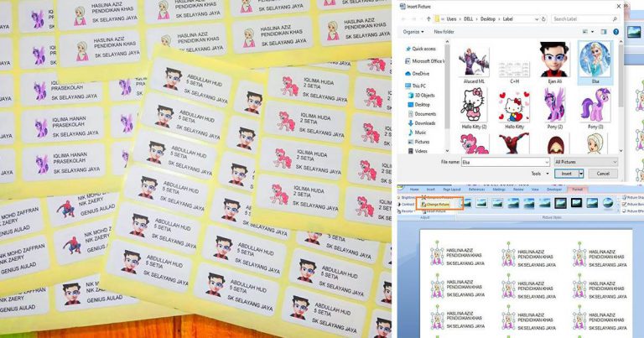The image size is (644, 338).
Task: Toggle the preview pane icon
Action: click(x=604, y=32)
